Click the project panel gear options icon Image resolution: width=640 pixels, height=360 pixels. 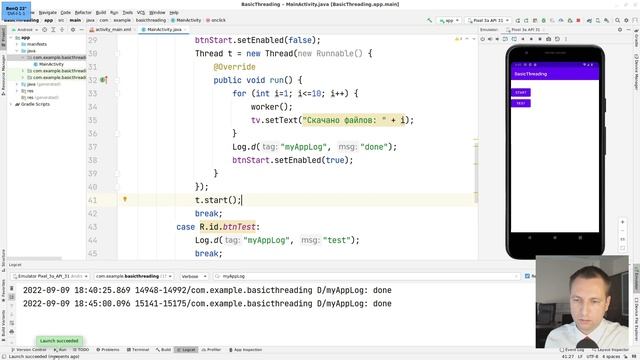pos(73,30)
